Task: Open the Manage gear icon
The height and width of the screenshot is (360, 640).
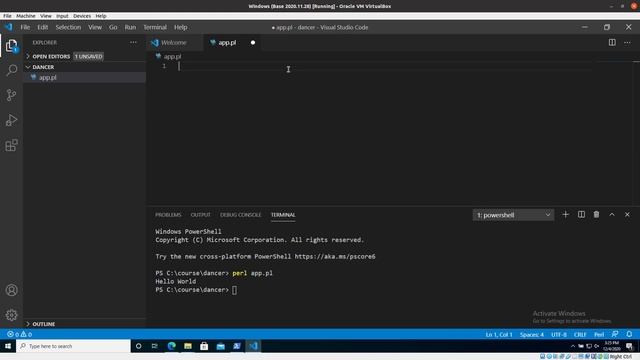Action: [11, 315]
